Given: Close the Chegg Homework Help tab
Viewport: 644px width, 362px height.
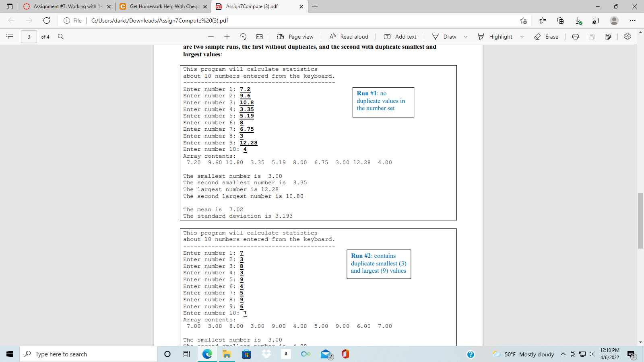Looking at the screenshot, I should point(205,6).
